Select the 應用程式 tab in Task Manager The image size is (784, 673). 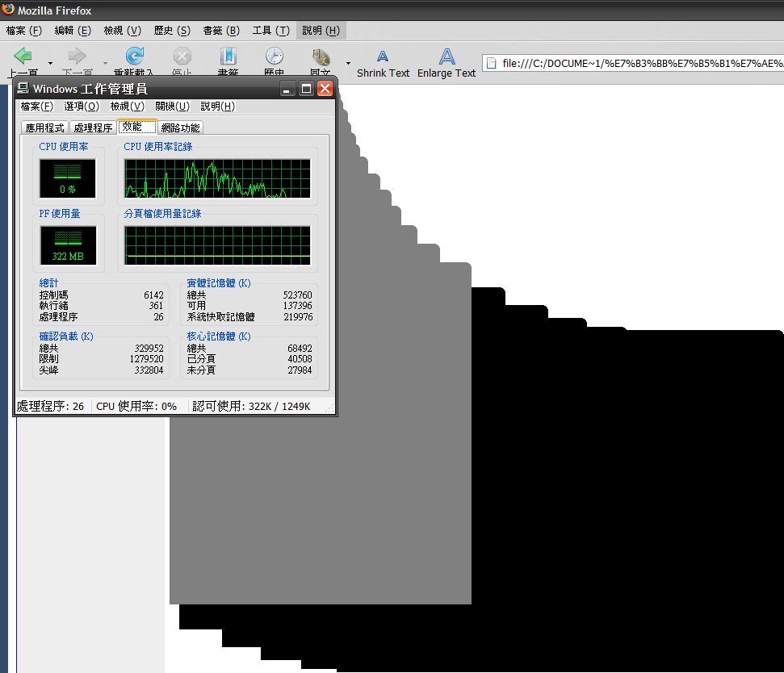[x=44, y=127]
